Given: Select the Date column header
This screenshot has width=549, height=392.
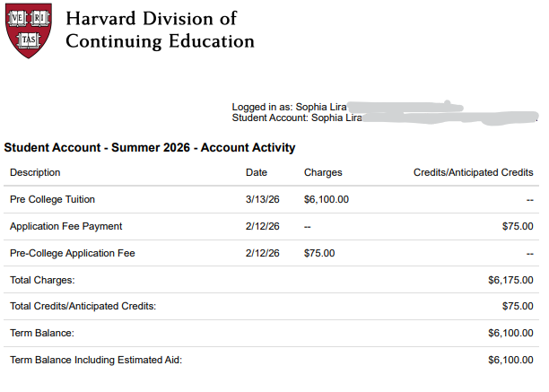Looking at the screenshot, I should [x=256, y=172].
